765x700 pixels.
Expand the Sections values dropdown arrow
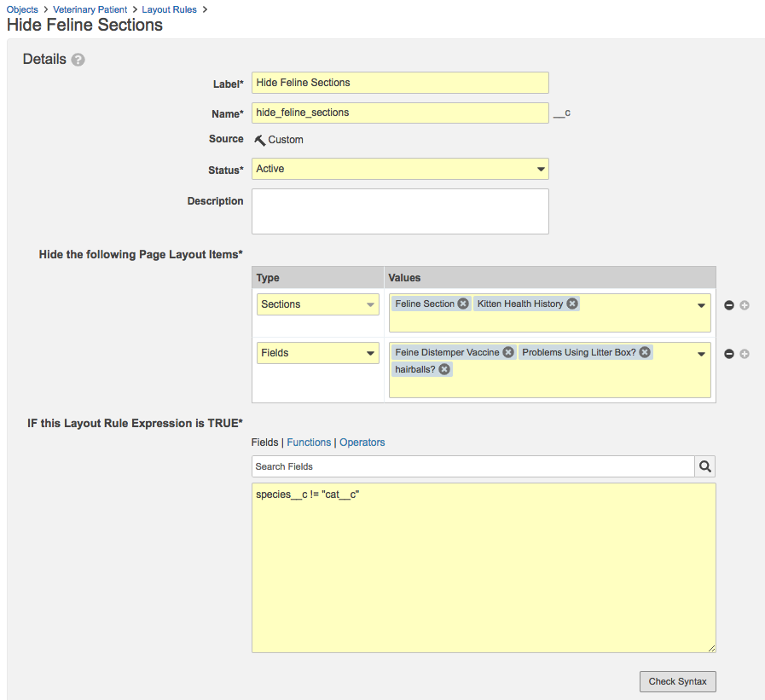coord(701,306)
